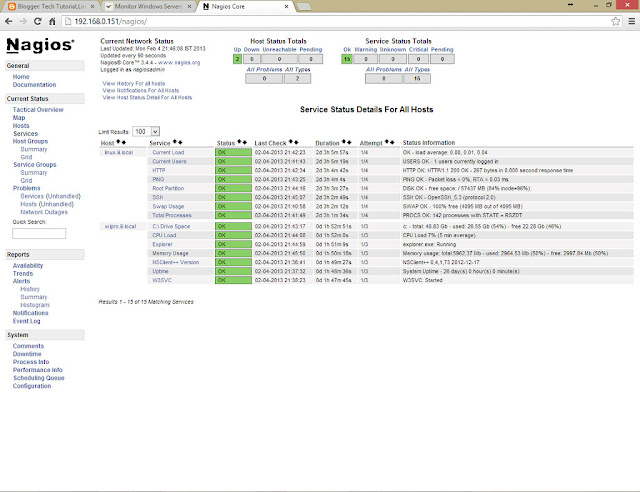
Task: Sort Attempt column descending arrow
Action: coord(392,142)
